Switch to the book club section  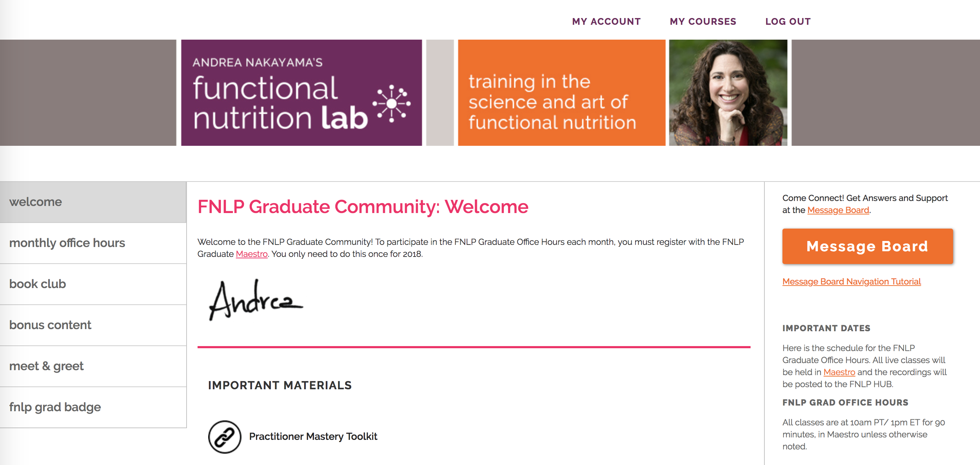[x=38, y=284]
